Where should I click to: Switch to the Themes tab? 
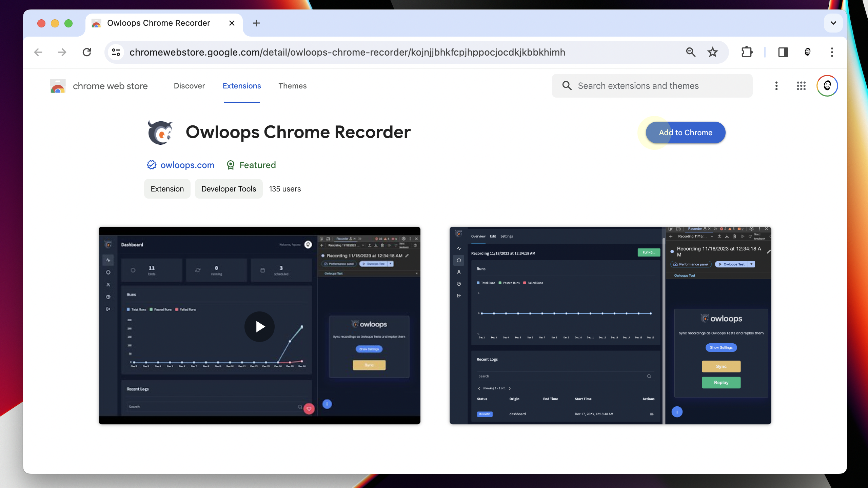pyautogui.click(x=292, y=86)
